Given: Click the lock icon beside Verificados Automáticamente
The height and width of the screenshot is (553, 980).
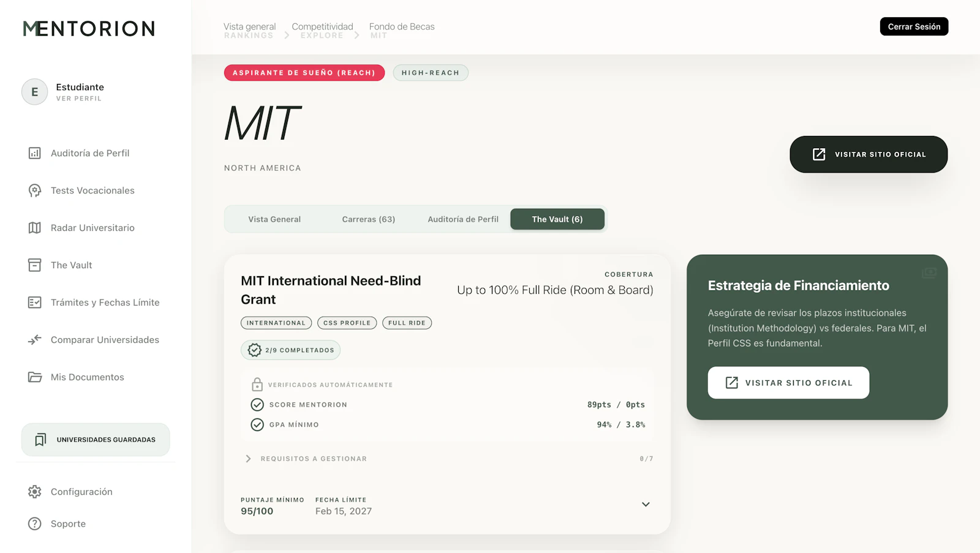Looking at the screenshot, I should pos(257,385).
